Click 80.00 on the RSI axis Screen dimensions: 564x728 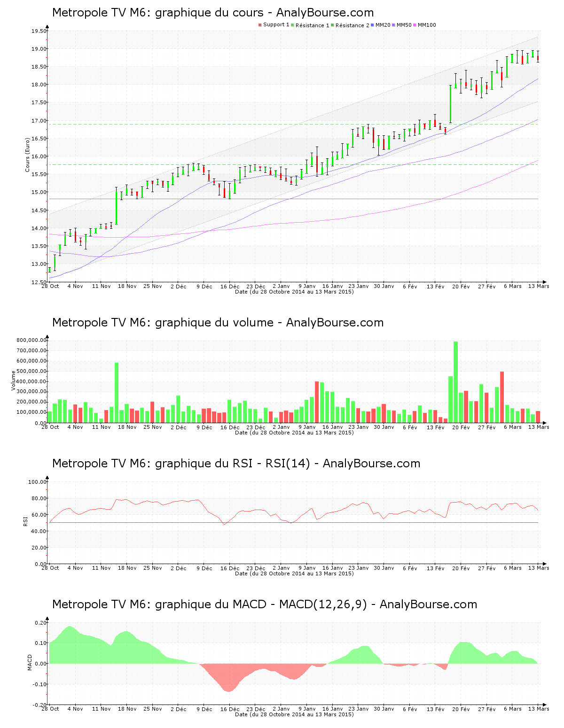[39, 498]
